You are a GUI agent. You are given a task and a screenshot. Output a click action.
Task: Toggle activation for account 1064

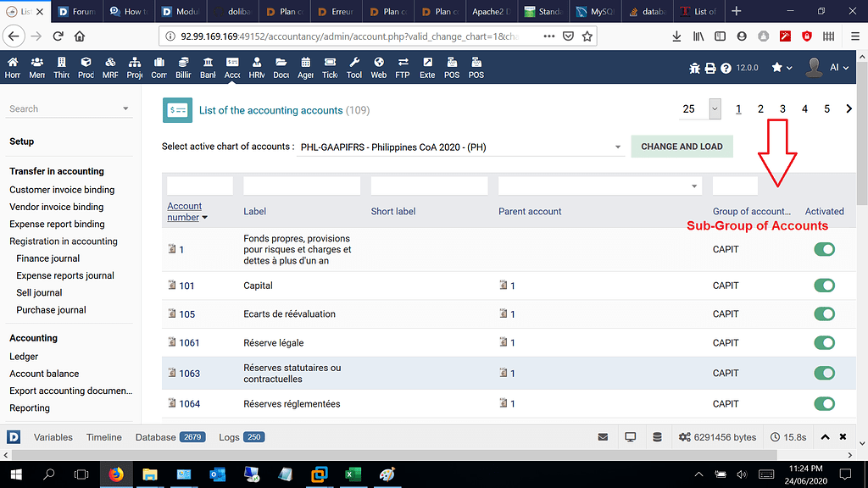[824, 404]
